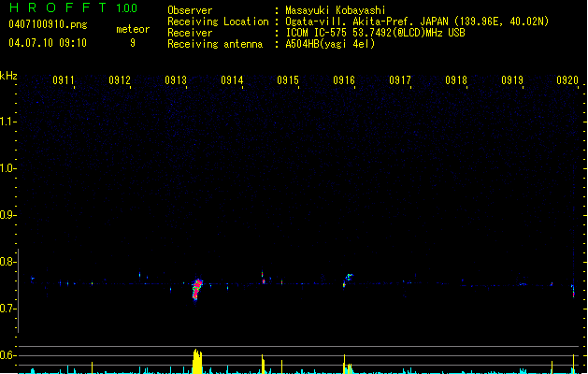
Task: Click the 0.6 kHz frequency label
Action: [x=7, y=355]
